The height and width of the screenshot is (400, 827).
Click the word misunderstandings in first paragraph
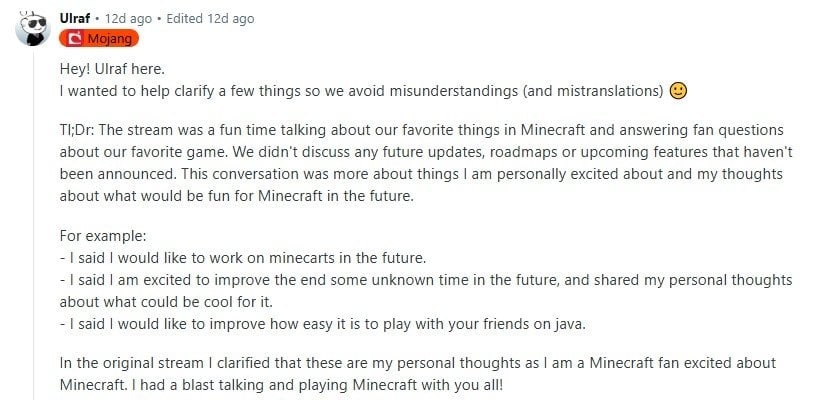(x=454, y=91)
